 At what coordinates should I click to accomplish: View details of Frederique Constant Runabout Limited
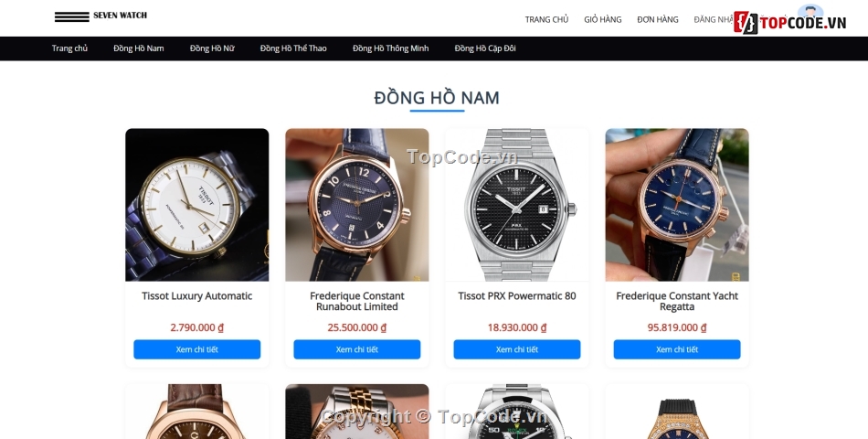pyautogui.click(x=357, y=349)
